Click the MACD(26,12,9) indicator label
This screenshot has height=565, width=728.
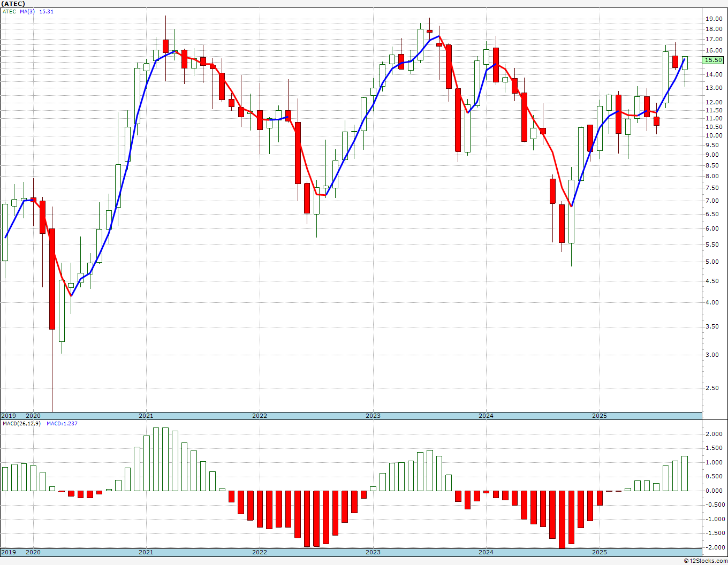coord(21,423)
